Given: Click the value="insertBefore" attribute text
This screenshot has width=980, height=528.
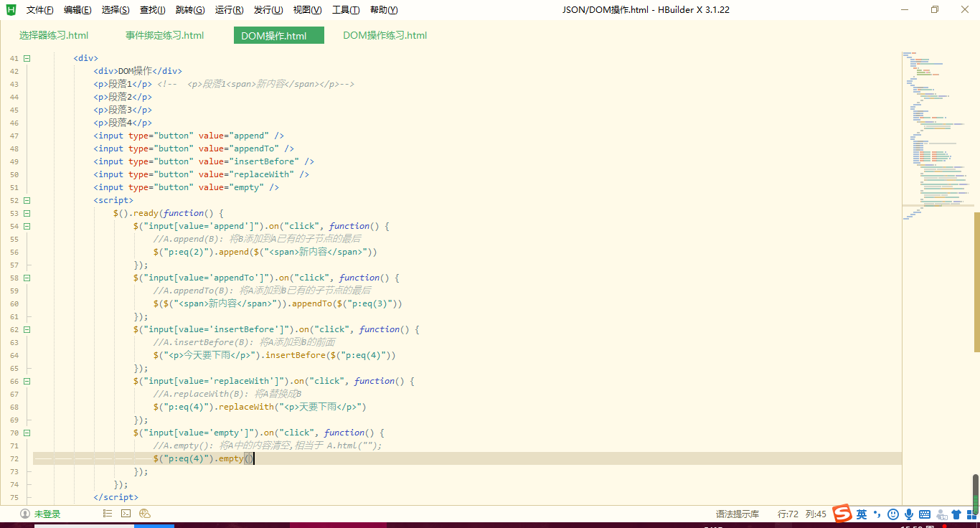Looking at the screenshot, I should click(x=249, y=161).
